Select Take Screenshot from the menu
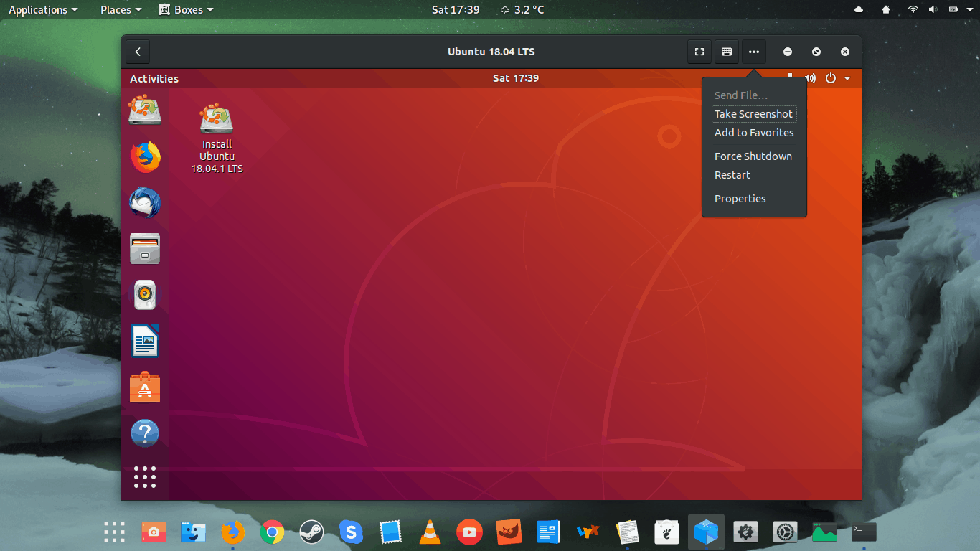Viewport: 980px width, 551px height. pos(753,114)
